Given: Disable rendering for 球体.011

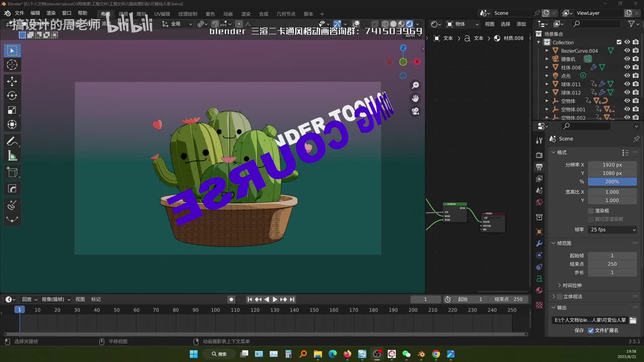Looking at the screenshot, I should point(636,84).
